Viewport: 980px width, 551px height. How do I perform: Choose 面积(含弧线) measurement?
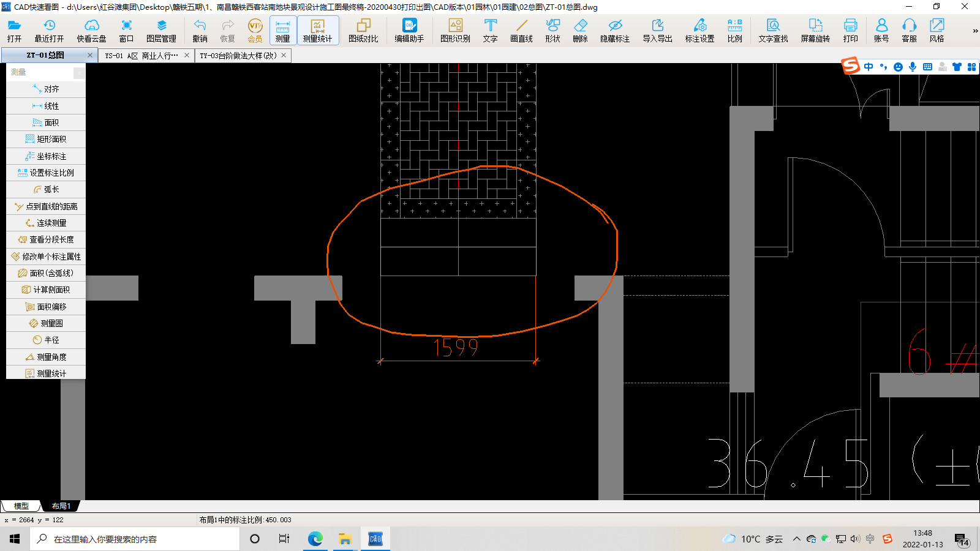(46, 273)
